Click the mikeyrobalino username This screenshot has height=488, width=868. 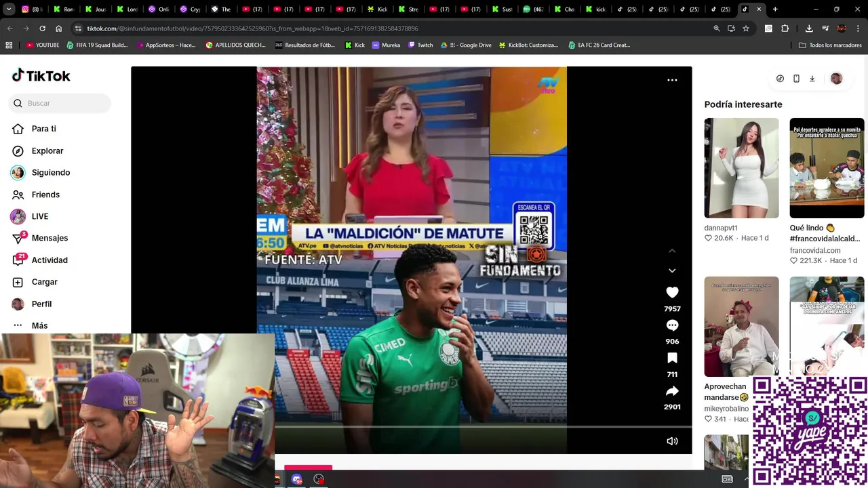click(726, 409)
